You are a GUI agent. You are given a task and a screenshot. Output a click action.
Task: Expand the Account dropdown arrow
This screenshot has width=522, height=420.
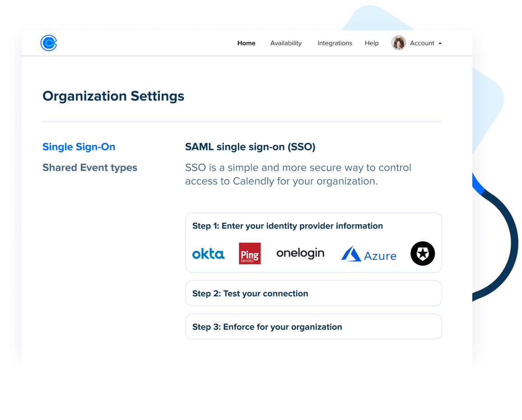[x=440, y=44]
